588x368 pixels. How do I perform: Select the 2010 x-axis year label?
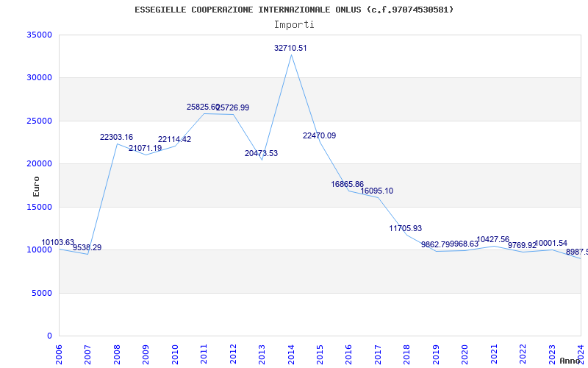tap(175, 353)
